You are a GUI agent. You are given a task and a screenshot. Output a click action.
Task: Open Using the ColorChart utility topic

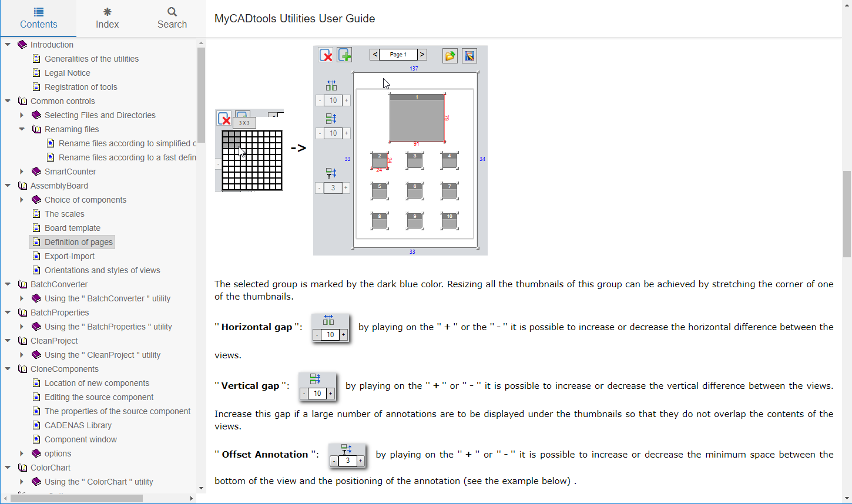99,482
